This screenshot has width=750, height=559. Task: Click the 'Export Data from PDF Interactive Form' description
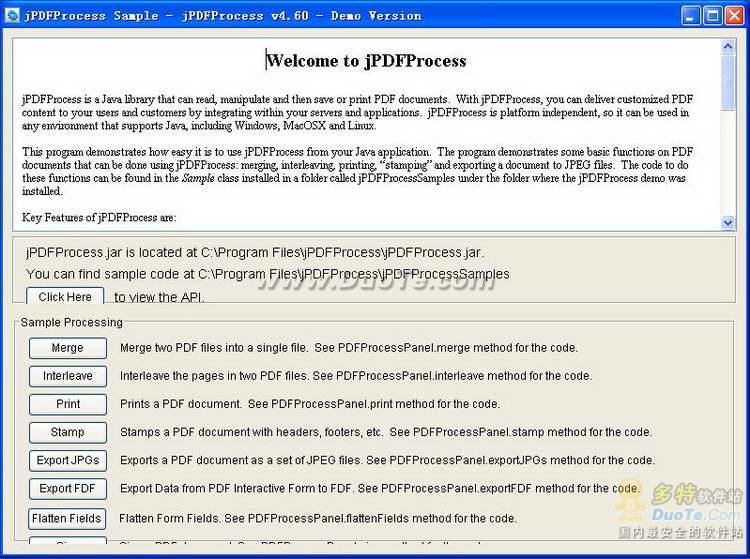click(380, 489)
